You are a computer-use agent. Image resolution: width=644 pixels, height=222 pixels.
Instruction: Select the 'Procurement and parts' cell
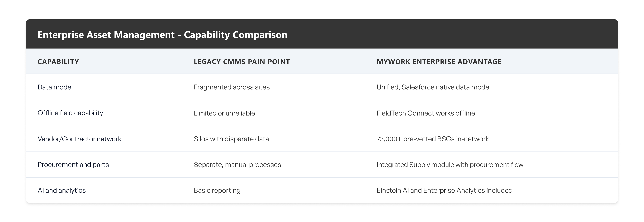(x=73, y=165)
